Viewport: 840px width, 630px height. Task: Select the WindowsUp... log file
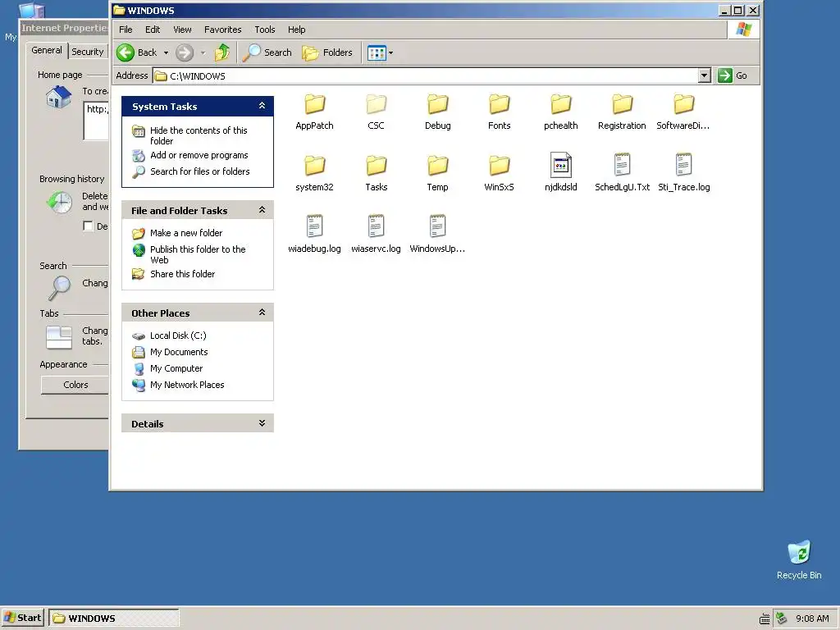pyautogui.click(x=438, y=234)
